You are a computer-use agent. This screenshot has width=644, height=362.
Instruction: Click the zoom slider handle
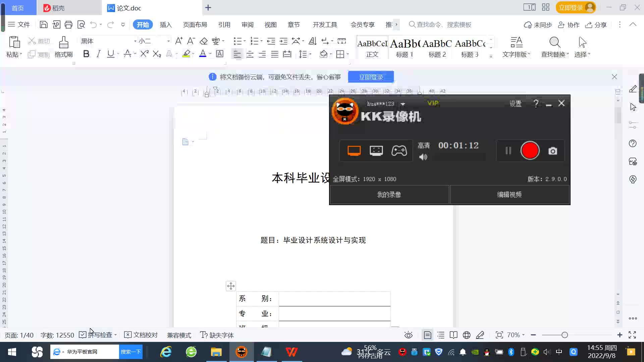tap(565, 335)
